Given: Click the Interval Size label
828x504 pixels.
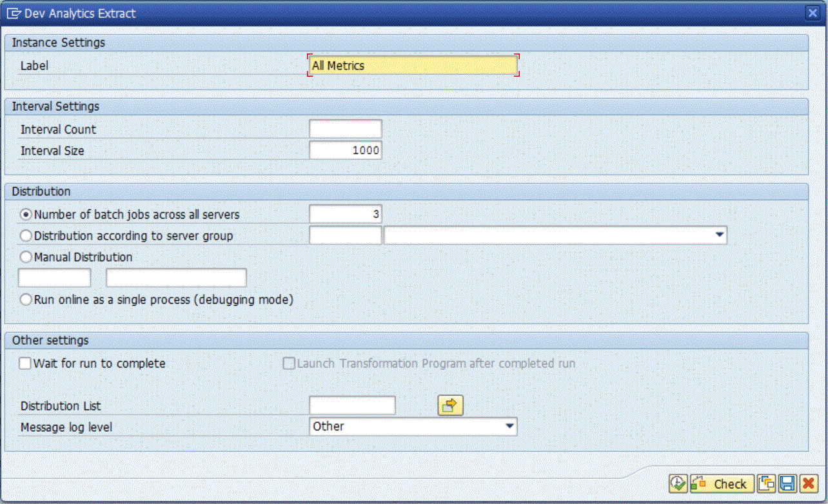Looking at the screenshot, I should 52,151.
